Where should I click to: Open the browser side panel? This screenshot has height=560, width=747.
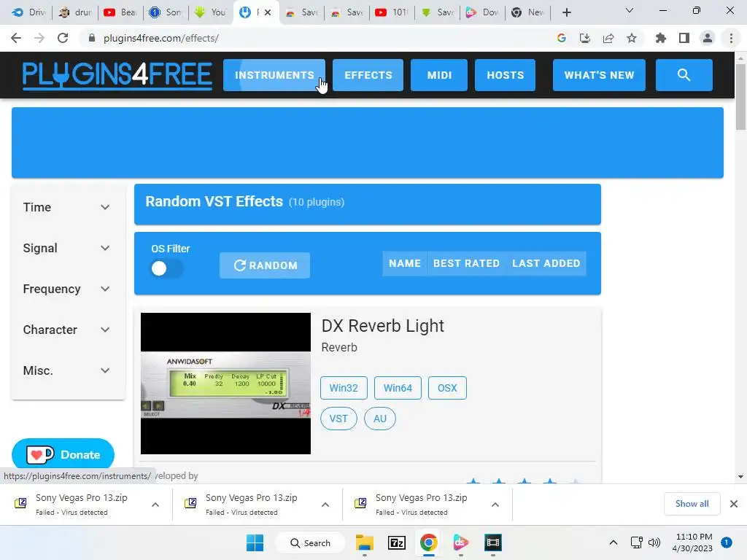click(684, 38)
